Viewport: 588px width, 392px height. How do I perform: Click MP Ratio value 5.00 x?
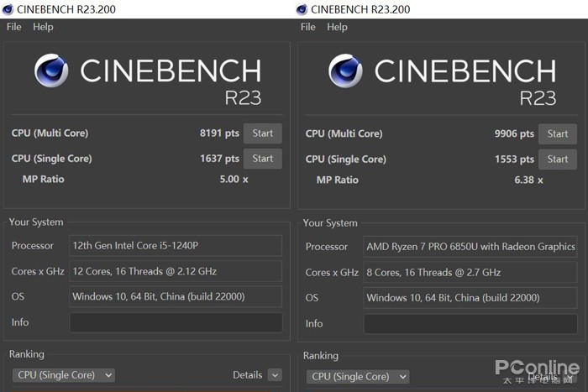tap(234, 179)
